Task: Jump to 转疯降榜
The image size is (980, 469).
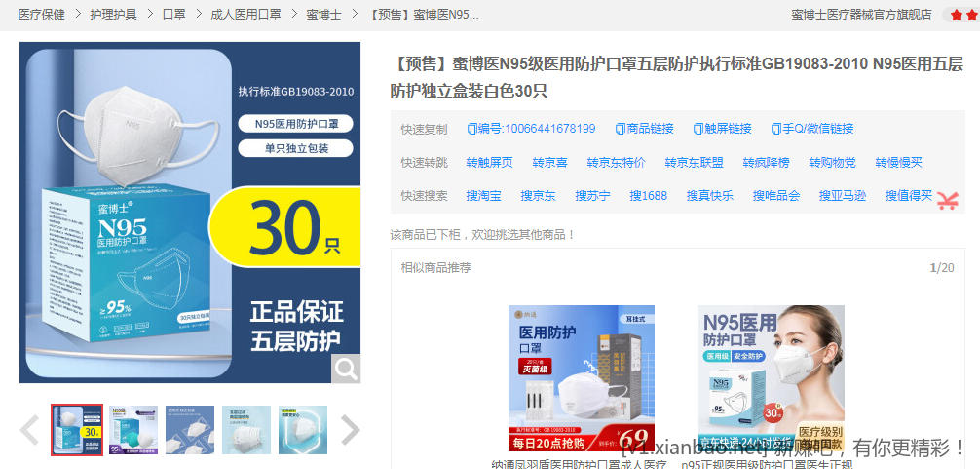Action: (767, 163)
